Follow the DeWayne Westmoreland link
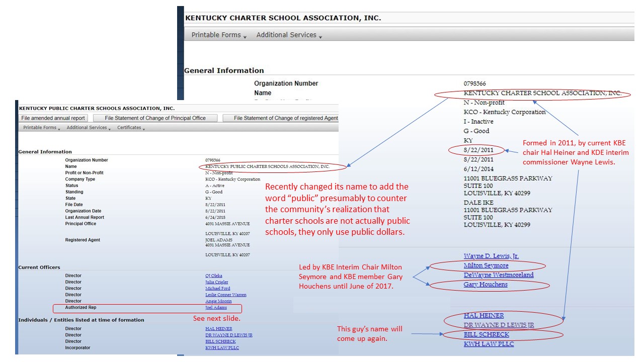This screenshot has width=644, height=362. click(499, 275)
